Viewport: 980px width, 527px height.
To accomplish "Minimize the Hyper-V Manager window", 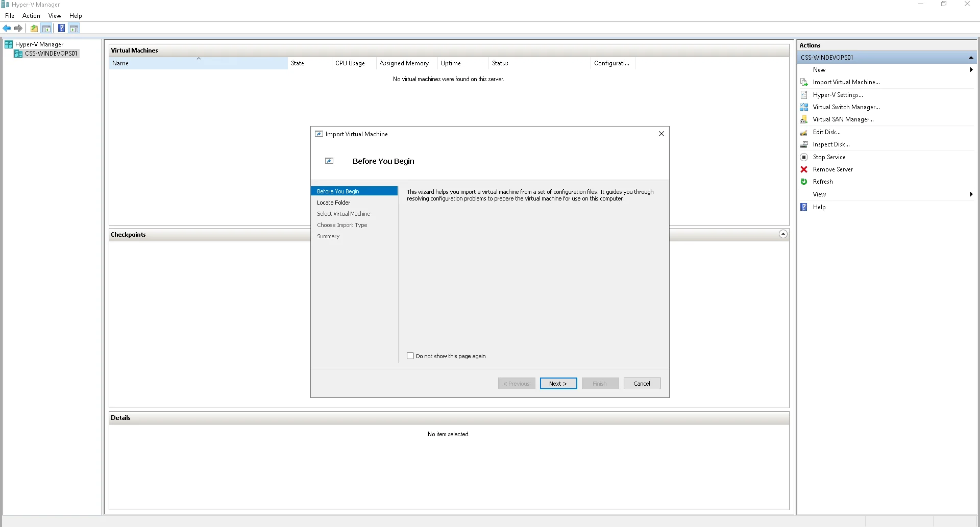I will coord(921,4).
